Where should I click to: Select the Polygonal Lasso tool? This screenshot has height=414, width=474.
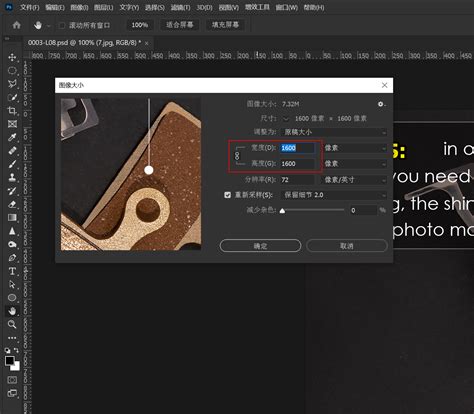click(12, 84)
